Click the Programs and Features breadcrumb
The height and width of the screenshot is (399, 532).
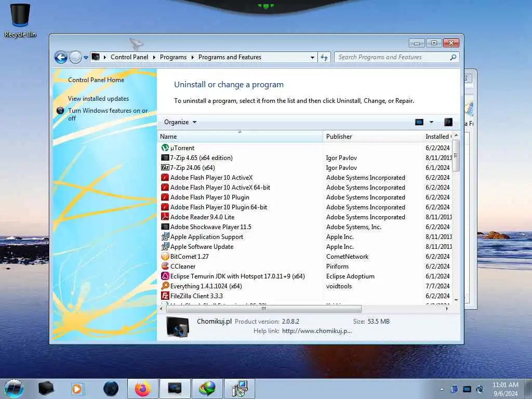(x=230, y=57)
